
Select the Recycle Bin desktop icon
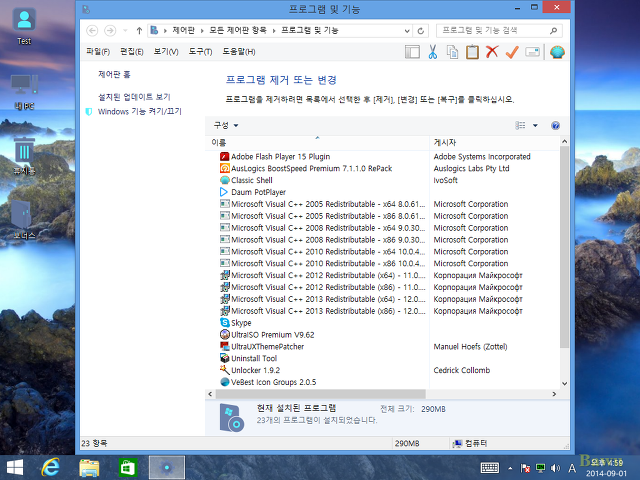pos(24,156)
